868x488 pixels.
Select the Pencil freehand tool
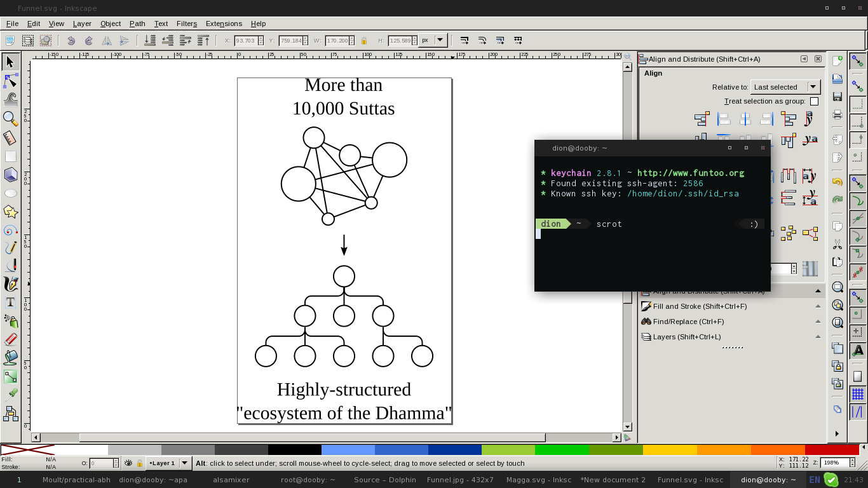pos(10,248)
